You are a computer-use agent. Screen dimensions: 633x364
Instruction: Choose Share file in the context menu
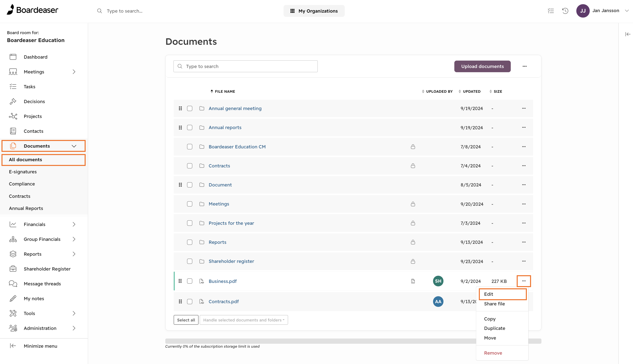point(494,304)
